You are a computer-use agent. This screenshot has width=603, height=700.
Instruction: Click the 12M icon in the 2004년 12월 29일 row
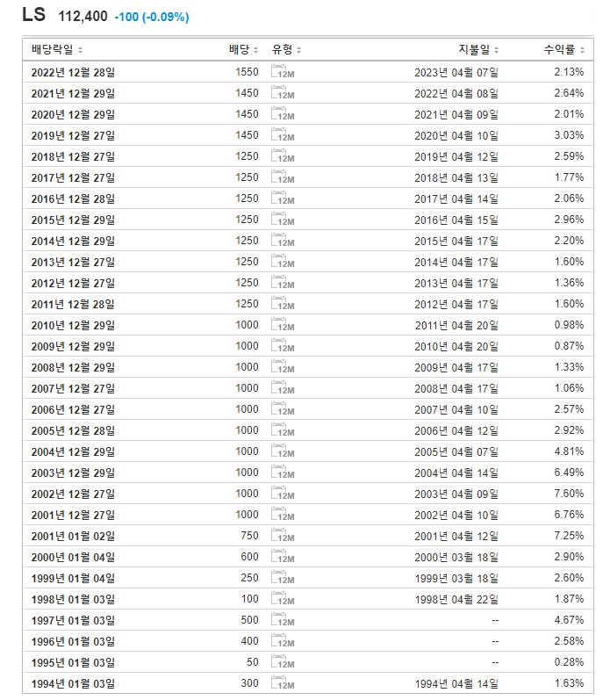tap(283, 451)
